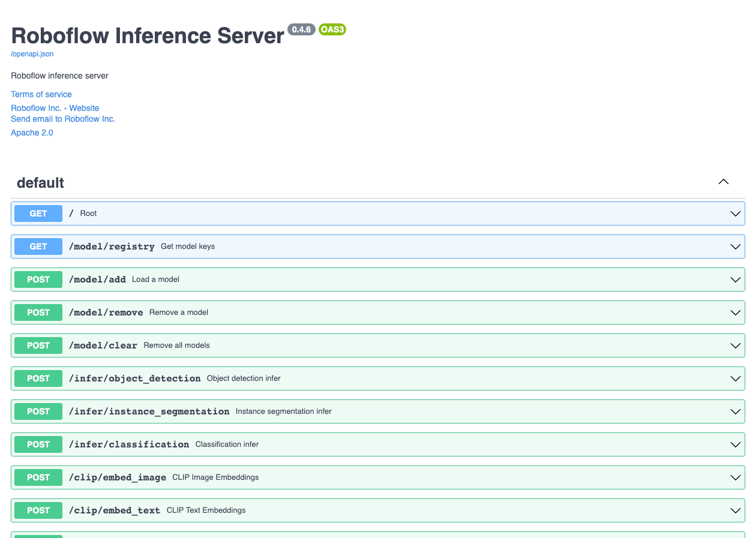756x538 pixels.
Task: Expand the /model/clear endpoint chevron
Action: click(735, 345)
